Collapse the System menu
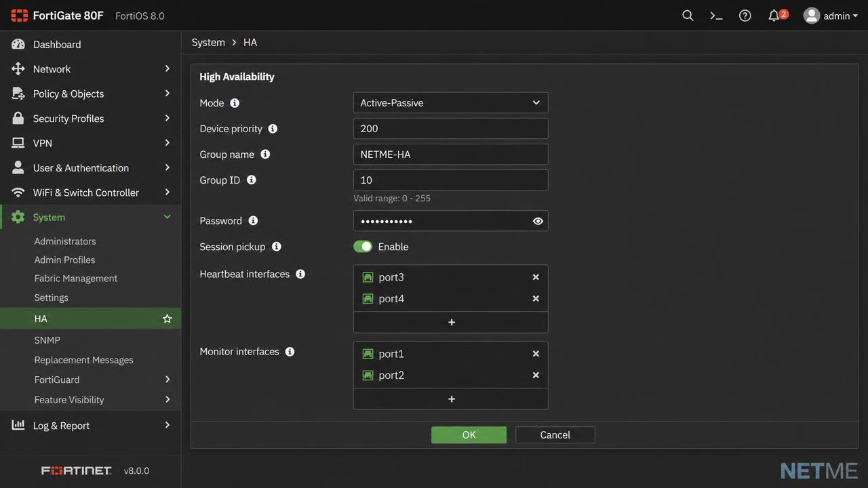This screenshot has width=868, height=488. 90,218
